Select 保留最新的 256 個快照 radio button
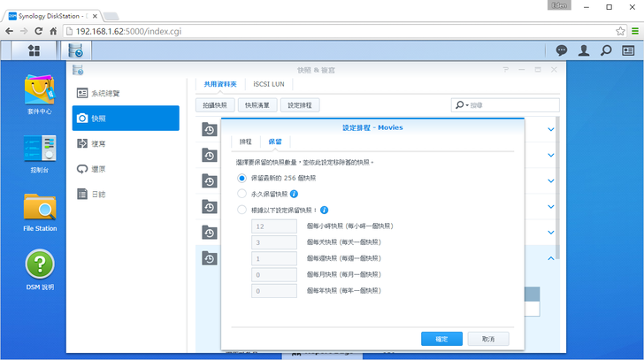Image resolution: width=644 pixels, height=360 pixels. pos(242,178)
